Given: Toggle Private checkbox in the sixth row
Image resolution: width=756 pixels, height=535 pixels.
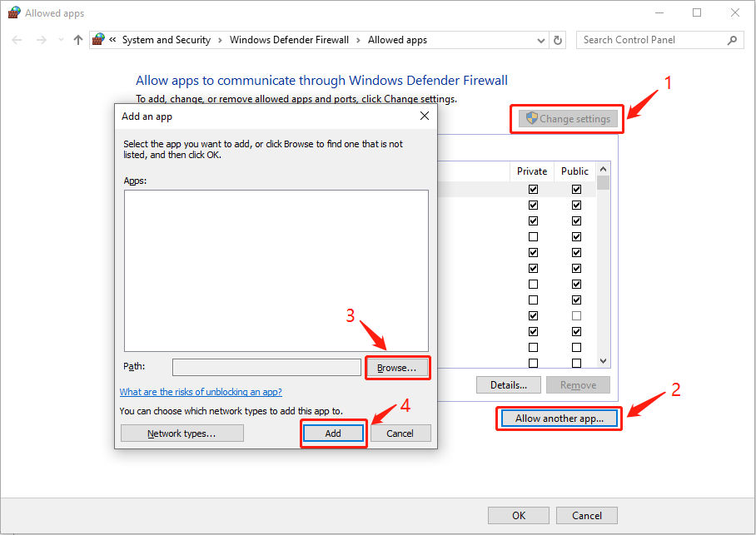Looking at the screenshot, I should click(533, 269).
